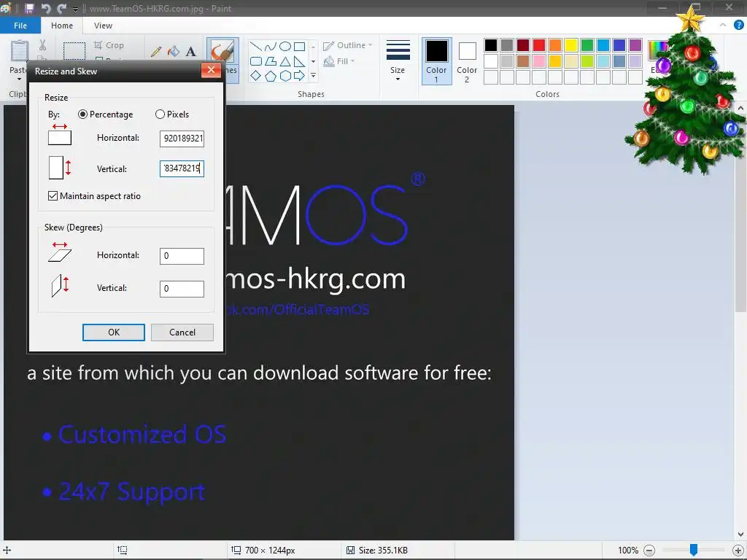
Task: Click the Resize Horizontal input field
Action: [182, 139]
